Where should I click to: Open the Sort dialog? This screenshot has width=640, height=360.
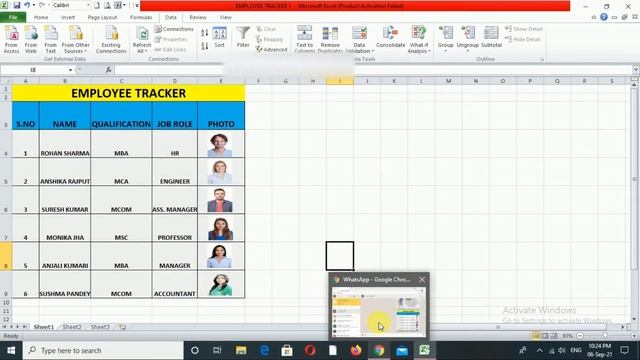tap(219, 38)
